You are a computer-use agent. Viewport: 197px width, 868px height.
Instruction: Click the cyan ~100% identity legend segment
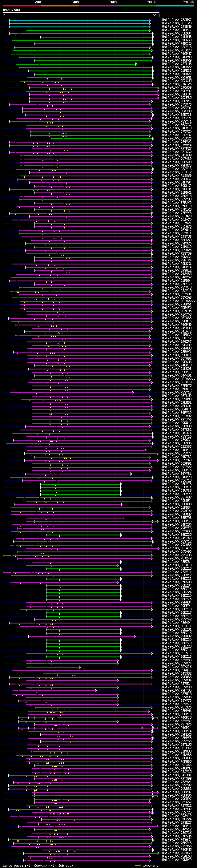pos(175,6)
